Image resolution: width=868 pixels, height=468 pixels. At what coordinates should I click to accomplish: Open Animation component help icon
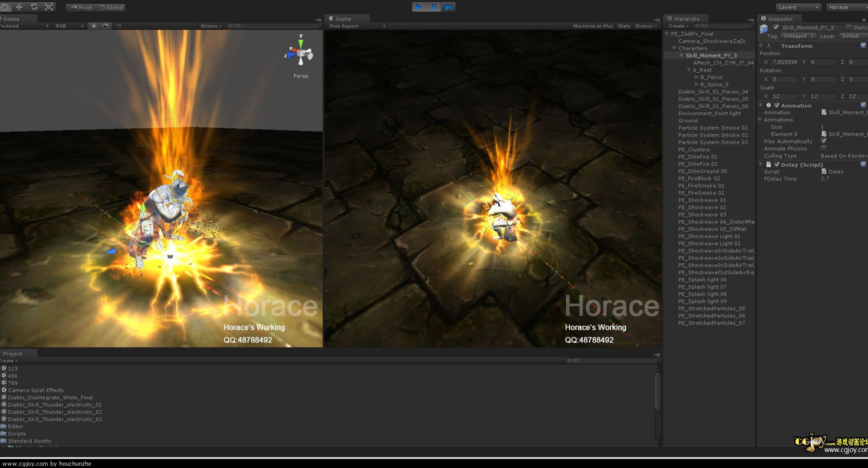pyautogui.click(x=863, y=105)
